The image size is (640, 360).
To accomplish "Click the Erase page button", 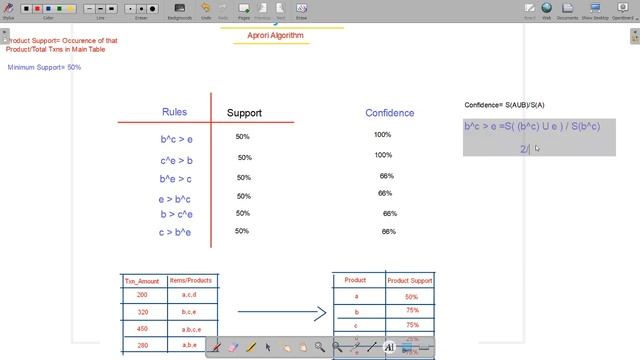I will pyautogui.click(x=301, y=11).
